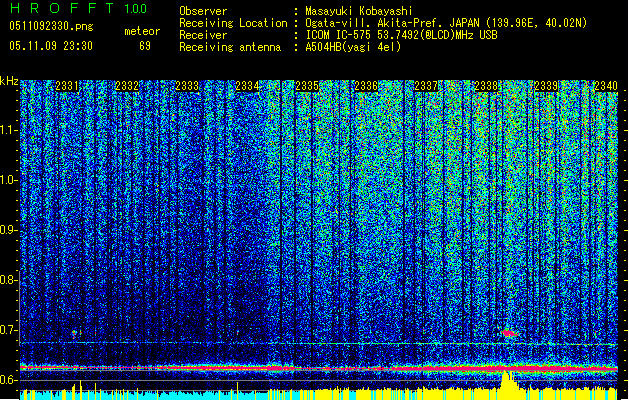Click the pink meteor echo near 2338
Image resolution: width=629 pixels, height=400 pixels.
[509, 333]
